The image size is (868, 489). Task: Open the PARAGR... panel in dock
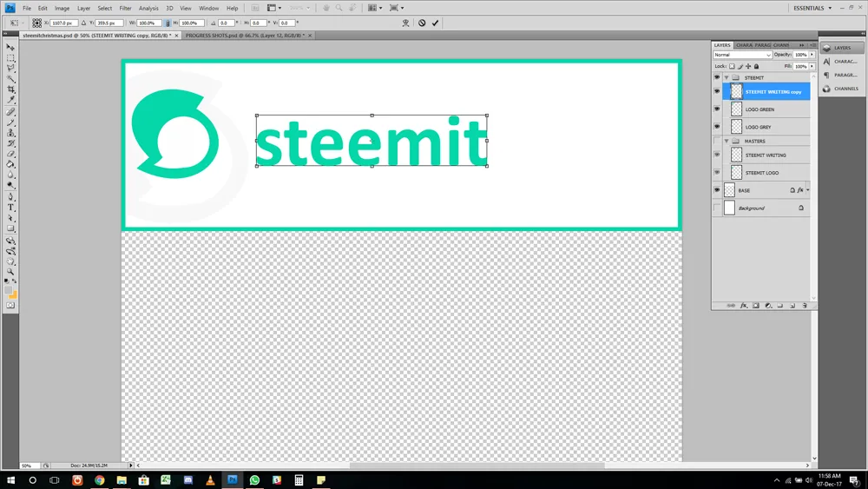pyautogui.click(x=841, y=75)
